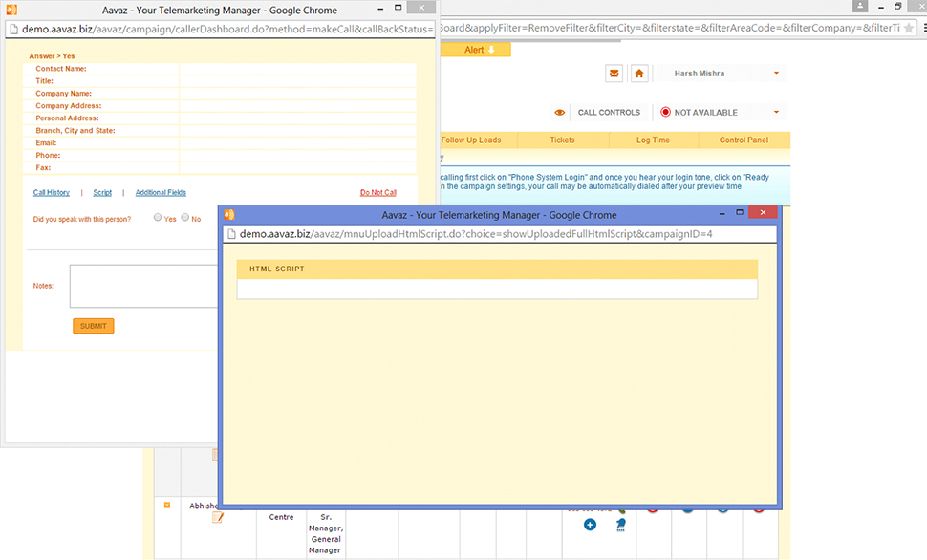Click the blue plus icon in Abhishek's row
The image size is (927, 560).
[590, 525]
